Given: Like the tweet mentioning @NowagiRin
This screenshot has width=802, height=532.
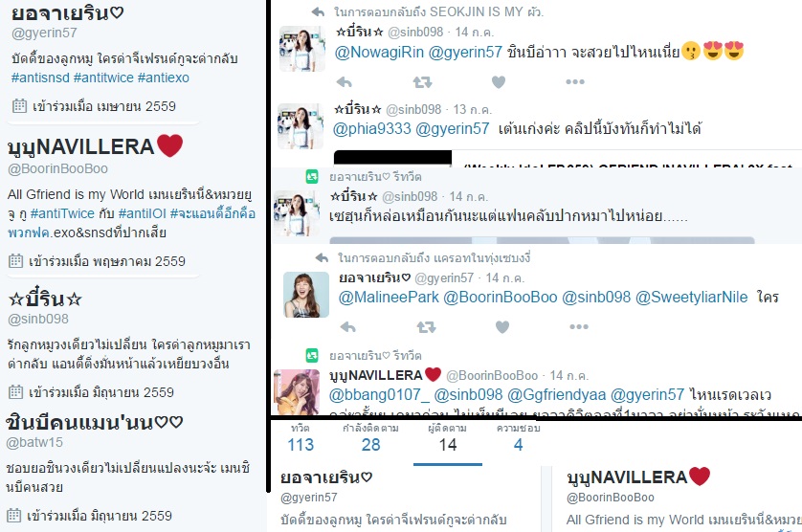Looking at the screenshot, I should 499,82.
